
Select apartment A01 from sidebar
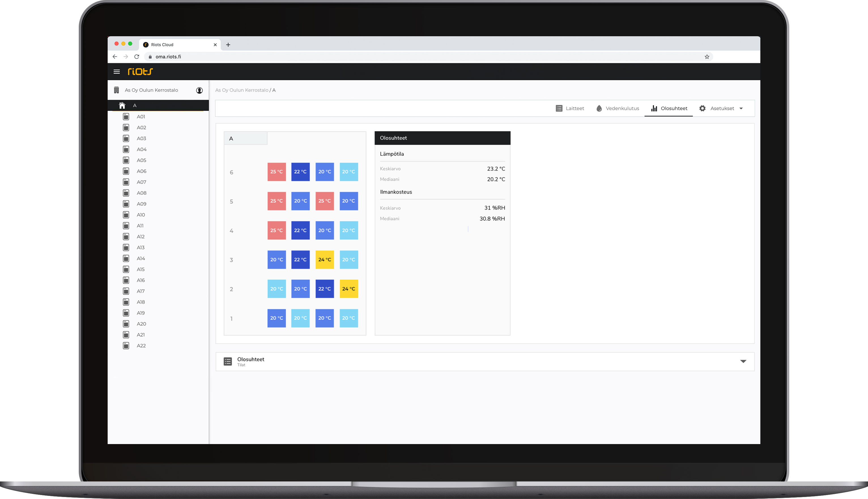click(x=141, y=116)
